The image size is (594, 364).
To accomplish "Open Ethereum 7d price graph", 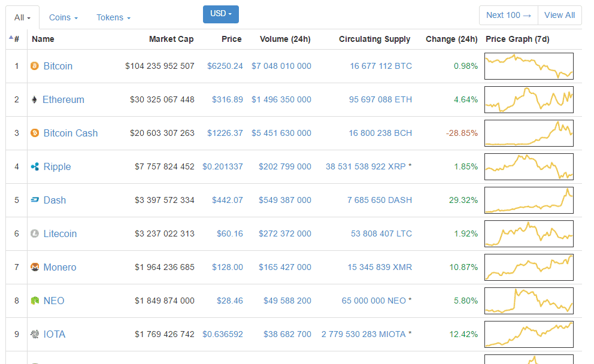I will 529,99.
